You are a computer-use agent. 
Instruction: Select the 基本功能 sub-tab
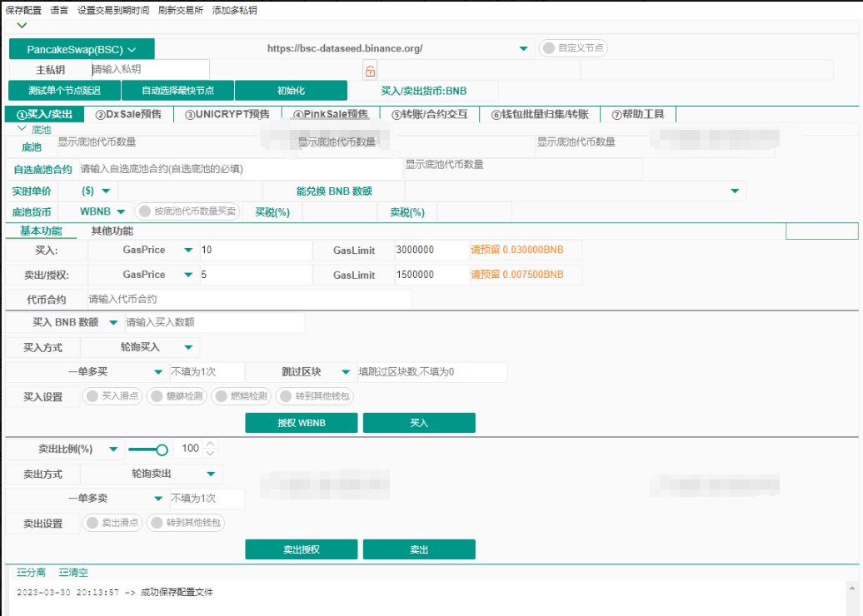point(41,231)
